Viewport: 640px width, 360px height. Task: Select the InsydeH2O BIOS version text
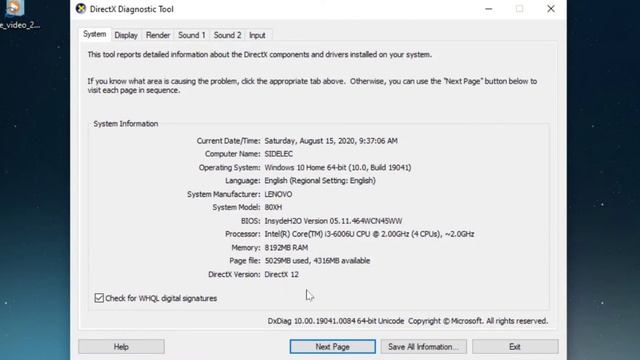(333, 221)
